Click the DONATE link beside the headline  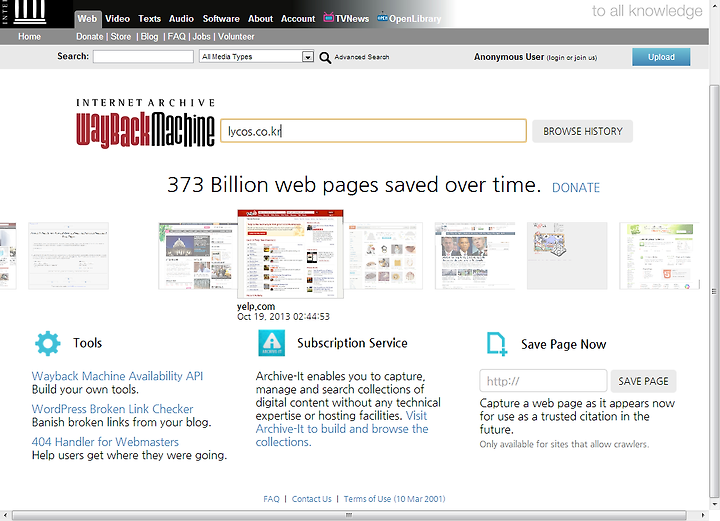[576, 188]
